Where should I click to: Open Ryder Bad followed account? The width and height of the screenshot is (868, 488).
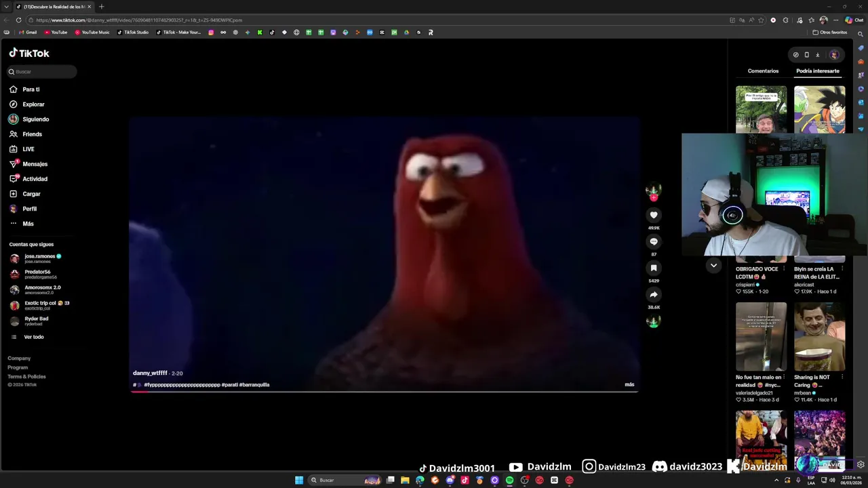coord(30,321)
